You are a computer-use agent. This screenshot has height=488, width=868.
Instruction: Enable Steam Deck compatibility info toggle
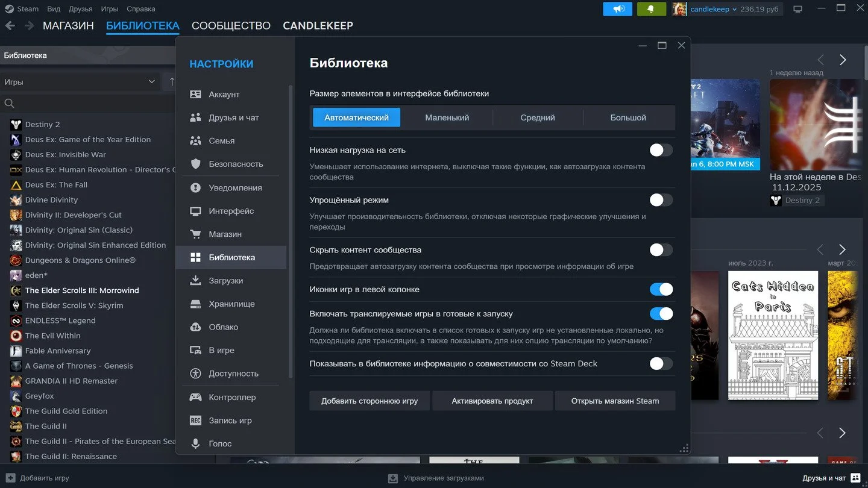click(x=661, y=363)
